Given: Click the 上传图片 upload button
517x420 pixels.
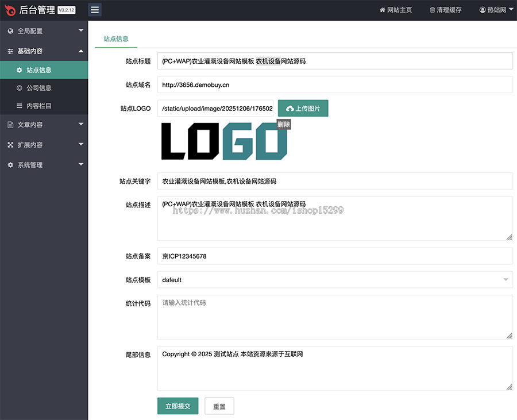Looking at the screenshot, I should click(x=303, y=109).
